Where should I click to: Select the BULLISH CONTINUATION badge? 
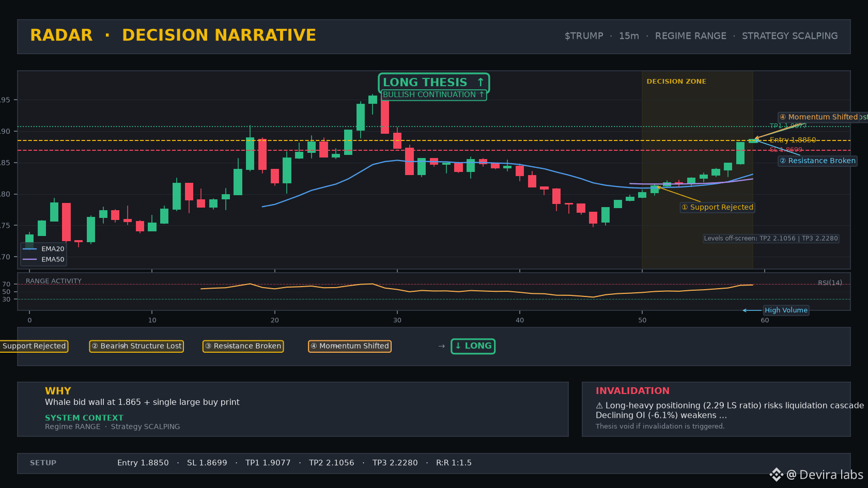433,95
